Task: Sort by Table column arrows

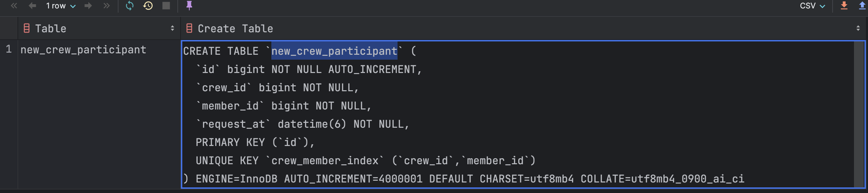Action: (x=172, y=28)
